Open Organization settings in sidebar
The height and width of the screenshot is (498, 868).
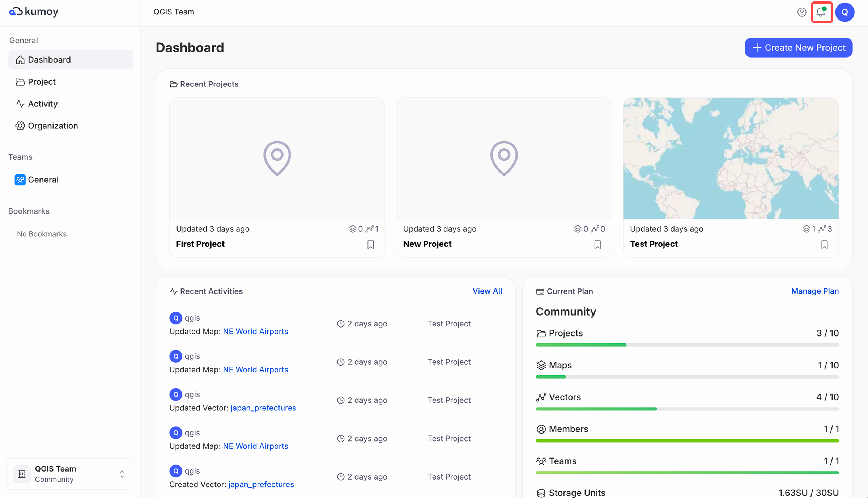click(x=53, y=126)
